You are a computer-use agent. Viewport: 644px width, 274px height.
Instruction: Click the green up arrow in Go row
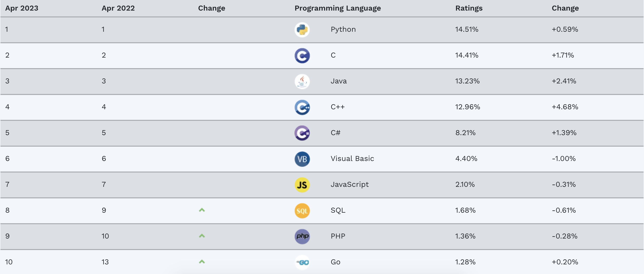tap(202, 262)
